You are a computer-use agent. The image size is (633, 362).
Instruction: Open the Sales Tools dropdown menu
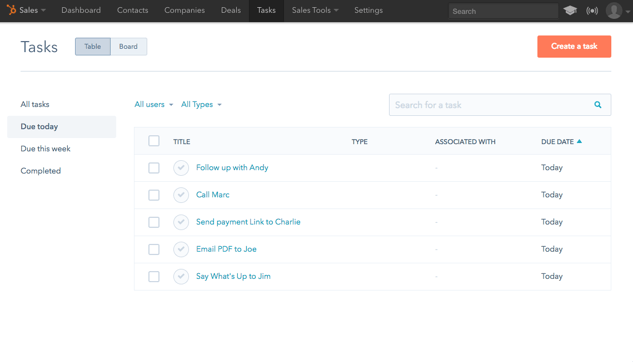coord(315,10)
